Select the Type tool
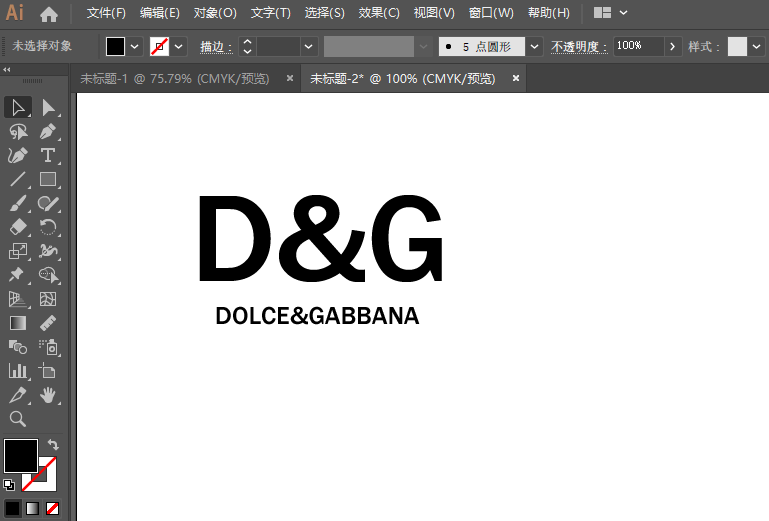 pos(48,156)
